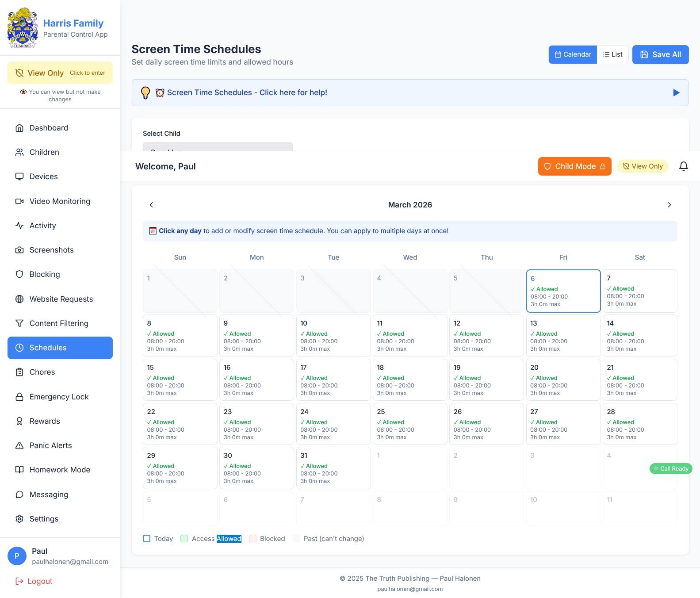Click the Messaging chat bubble icon
The width and height of the screenshot is (700, 598).
point(19,494)
